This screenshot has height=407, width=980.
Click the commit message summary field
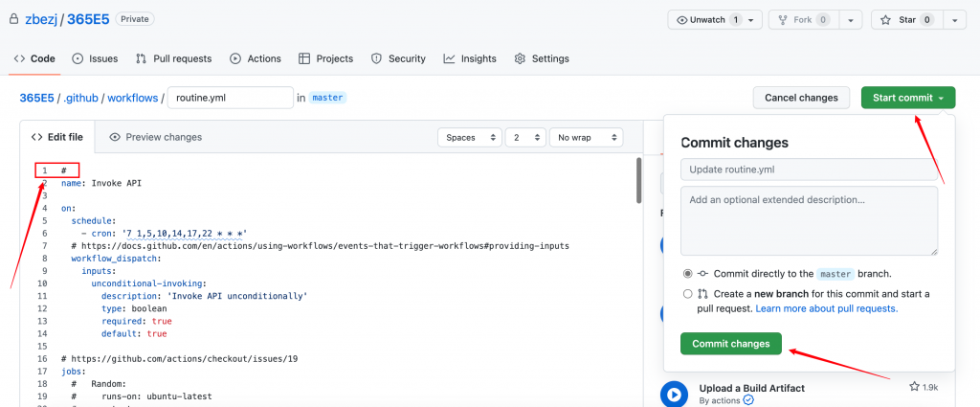coord(809,170)
